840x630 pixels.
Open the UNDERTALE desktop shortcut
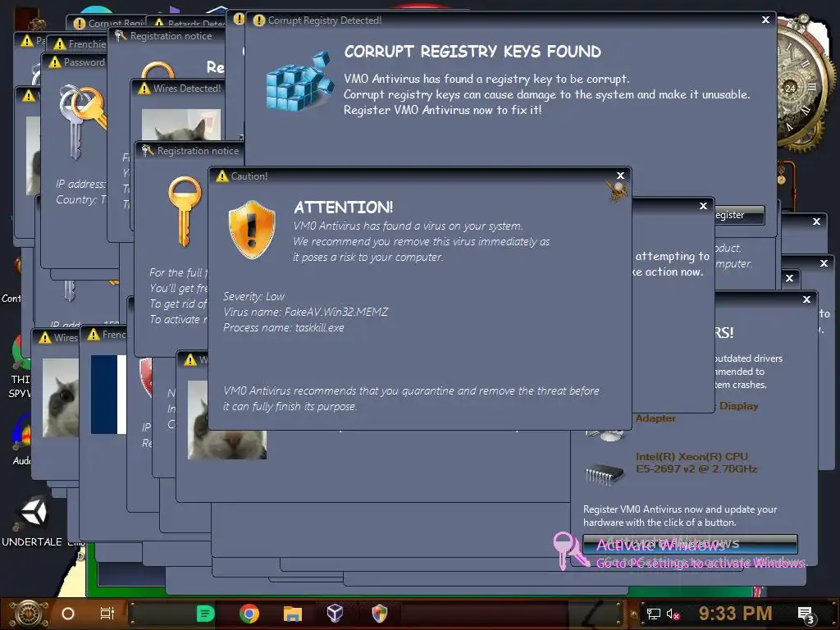[32, 521]
